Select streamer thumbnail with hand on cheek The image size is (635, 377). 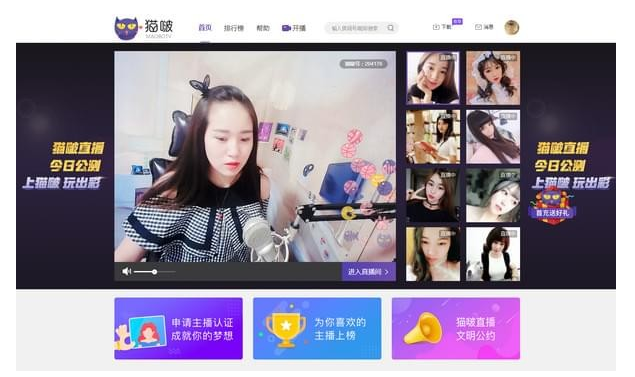click(x=433, y=78)
